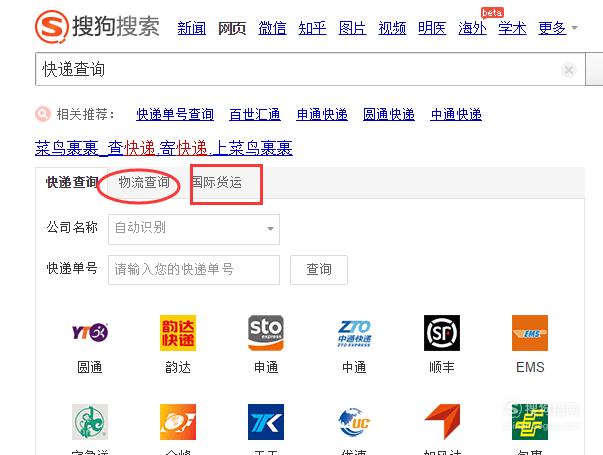Follow the 圆通快递 suggestion link
Viewport: 603px width, 455px height.
coord(389,114)
